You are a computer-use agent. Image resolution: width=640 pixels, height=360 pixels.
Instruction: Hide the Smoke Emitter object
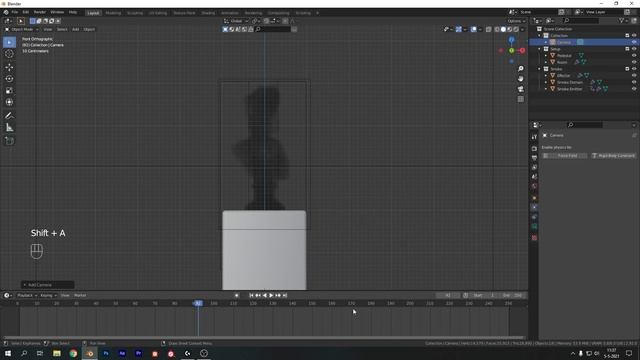click(634, 89)
